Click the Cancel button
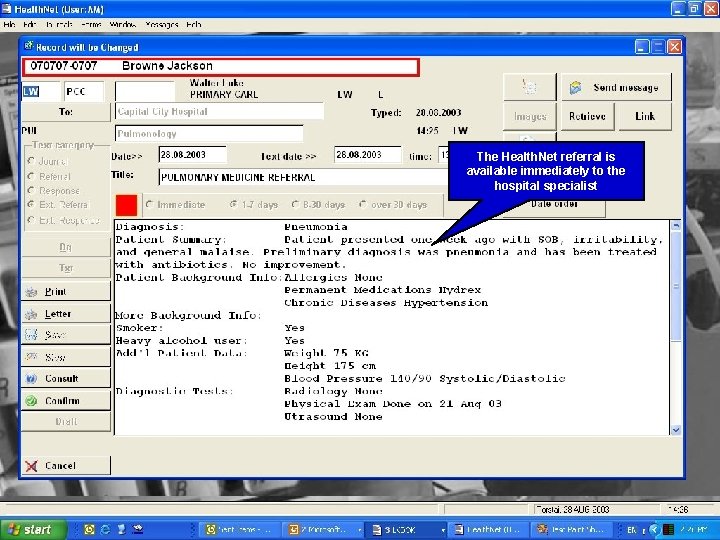 pyautogui.click(x=66, y=466)
